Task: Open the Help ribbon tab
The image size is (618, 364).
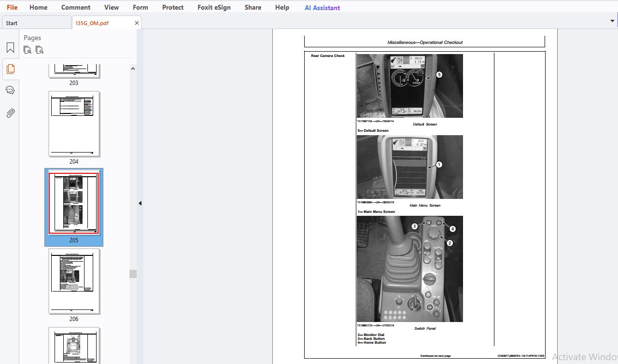Action: [282, 7]
